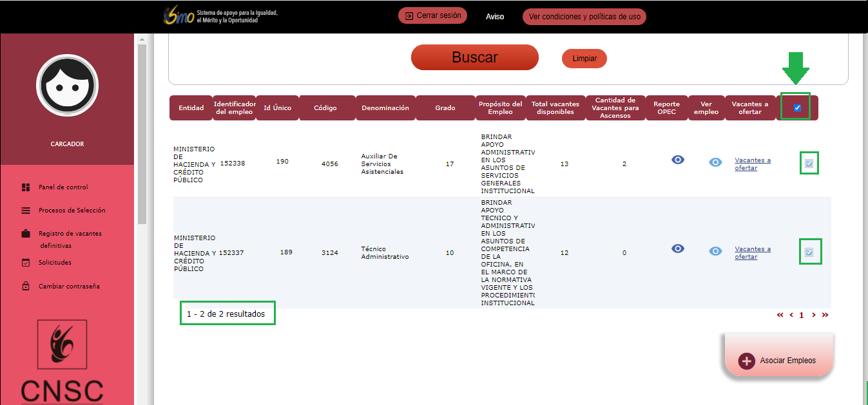This screenshot has width=868, height=405.
Task: Uncheck the checkbox for Técnico Administrativo row
Action: point(809,252)
